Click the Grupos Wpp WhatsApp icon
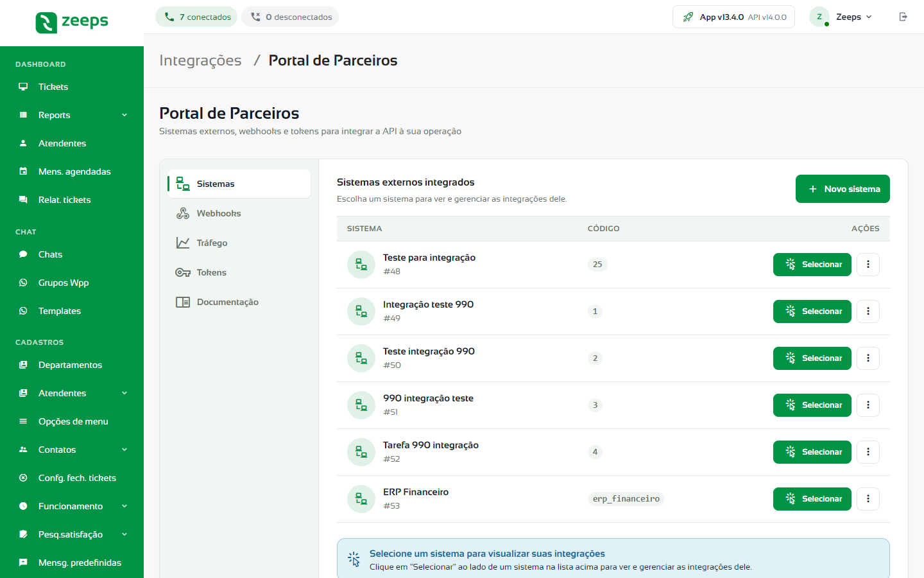 [23, 283]
